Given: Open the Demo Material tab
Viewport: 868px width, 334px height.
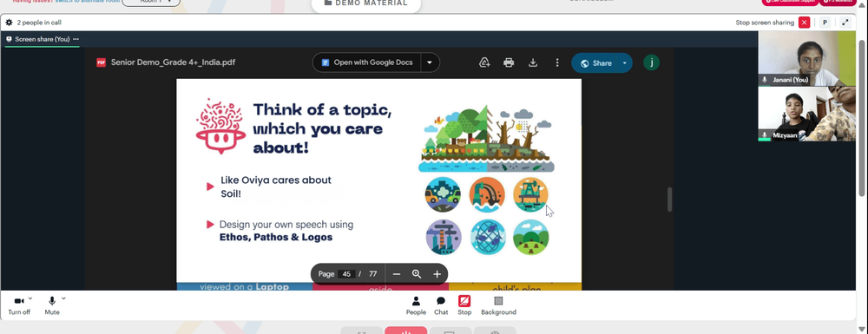Looking at the screenshot, I should click(366, 3).
